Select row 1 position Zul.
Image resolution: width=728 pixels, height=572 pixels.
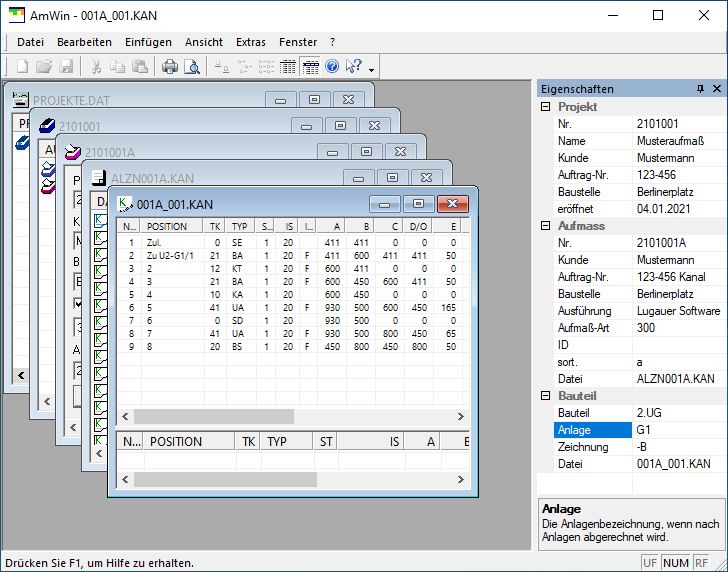click(x=154, y=242)
